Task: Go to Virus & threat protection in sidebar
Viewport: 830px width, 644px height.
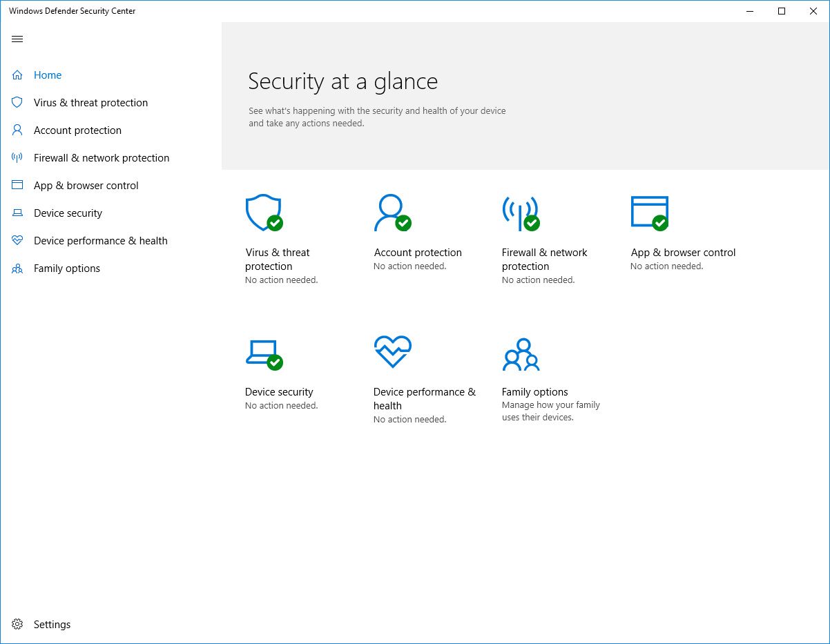Action: [90, 102]
